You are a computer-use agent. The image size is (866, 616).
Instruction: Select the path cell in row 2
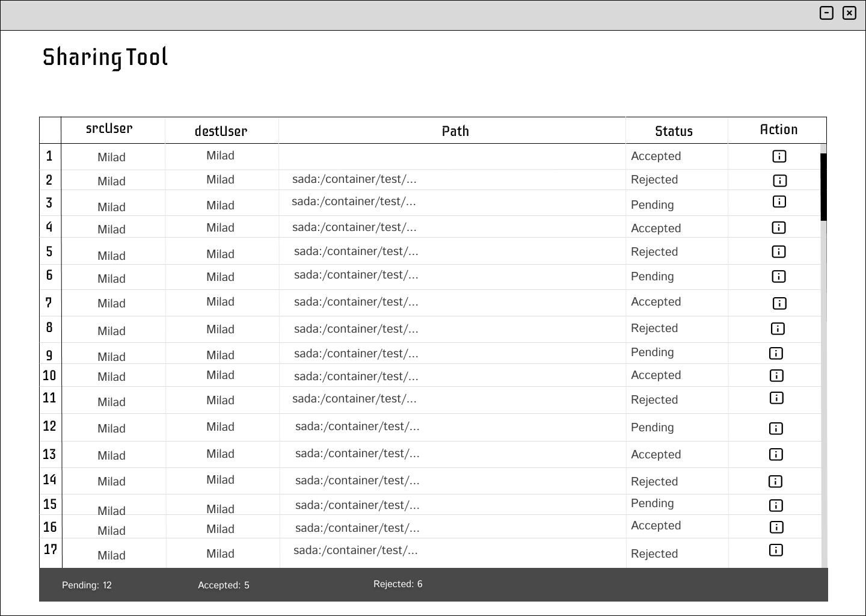pos(354,179)
